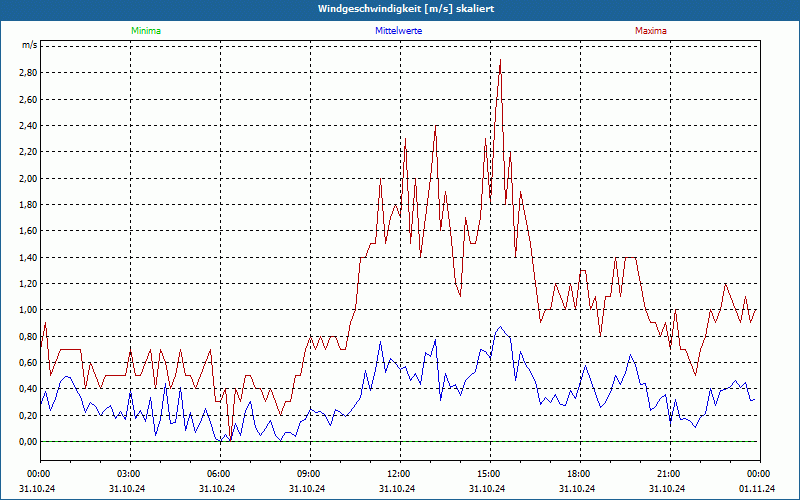Click the '09:00' time axis label
The height and width of the screenshot is (500, 800).
(x=310, y=474)
